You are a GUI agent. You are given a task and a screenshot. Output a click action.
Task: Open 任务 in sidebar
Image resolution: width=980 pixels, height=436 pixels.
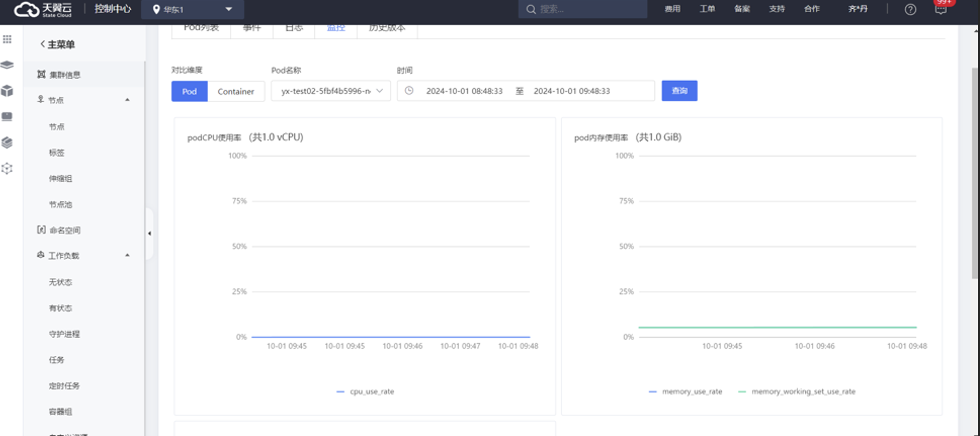tap(57, 360)
